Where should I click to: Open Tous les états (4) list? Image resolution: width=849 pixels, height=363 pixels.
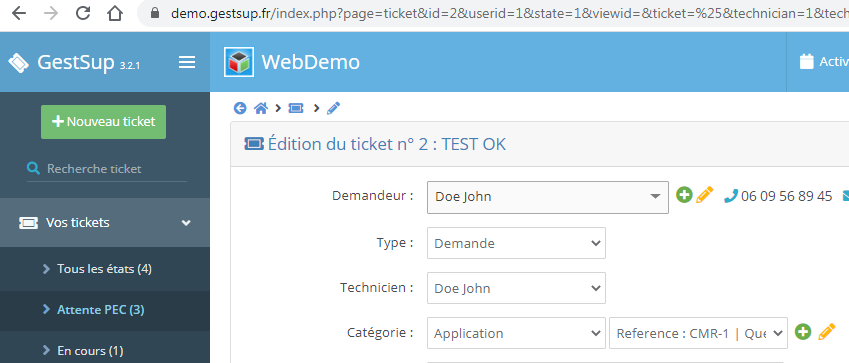tap(105, 269)
